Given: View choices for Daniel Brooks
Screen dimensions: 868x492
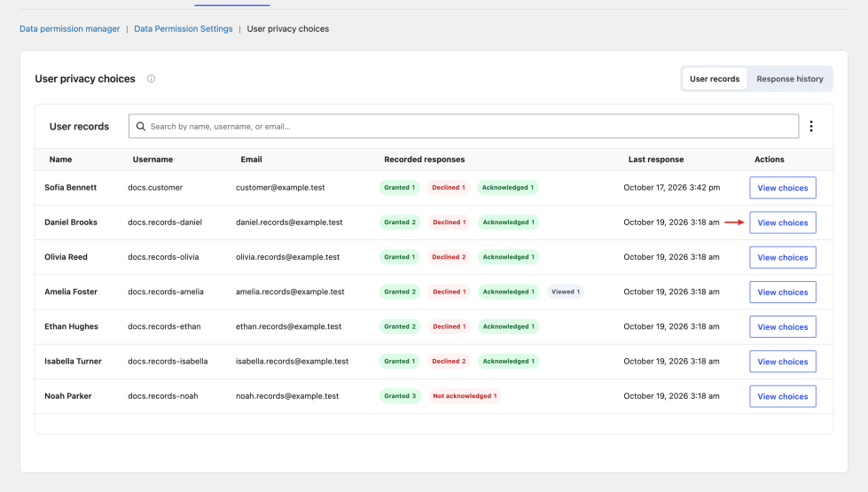Looking at the screenshot, I should (x=782, y=223).
